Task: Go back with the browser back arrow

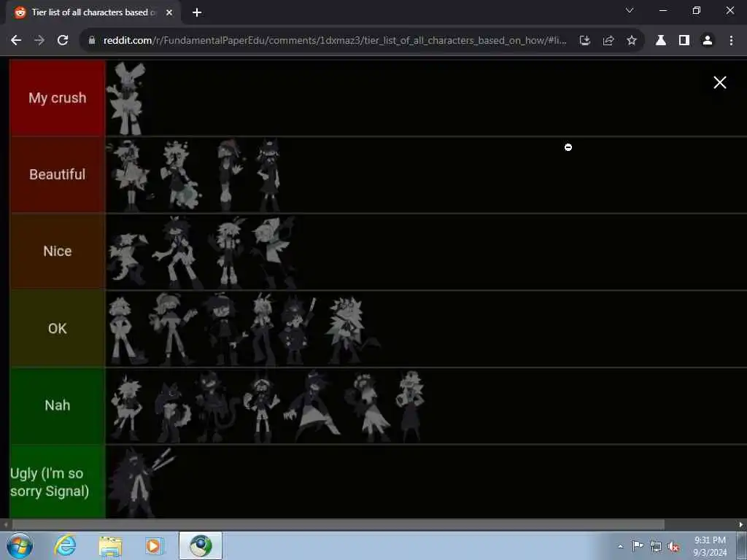Action: pyautogui.click(x=16, y=41)
